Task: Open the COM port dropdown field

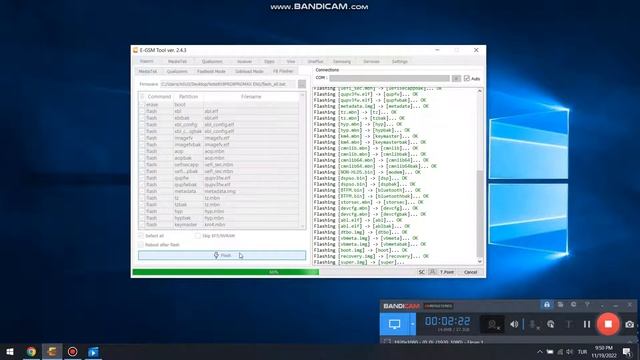Action: click(x=389, y=78)
